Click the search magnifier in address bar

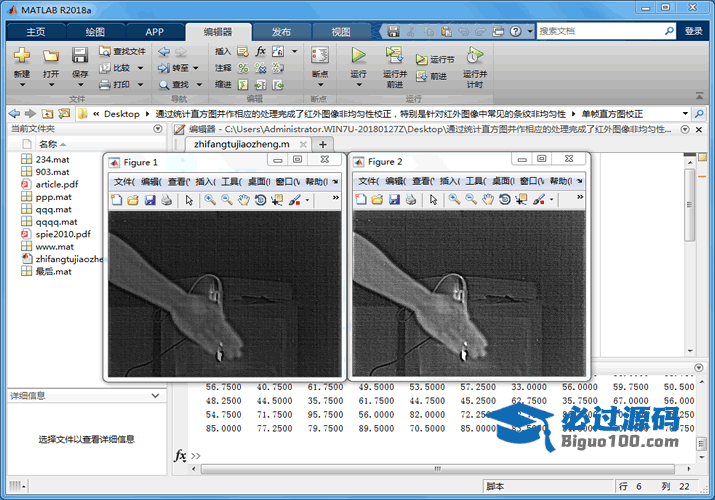(x=699, y=113)
